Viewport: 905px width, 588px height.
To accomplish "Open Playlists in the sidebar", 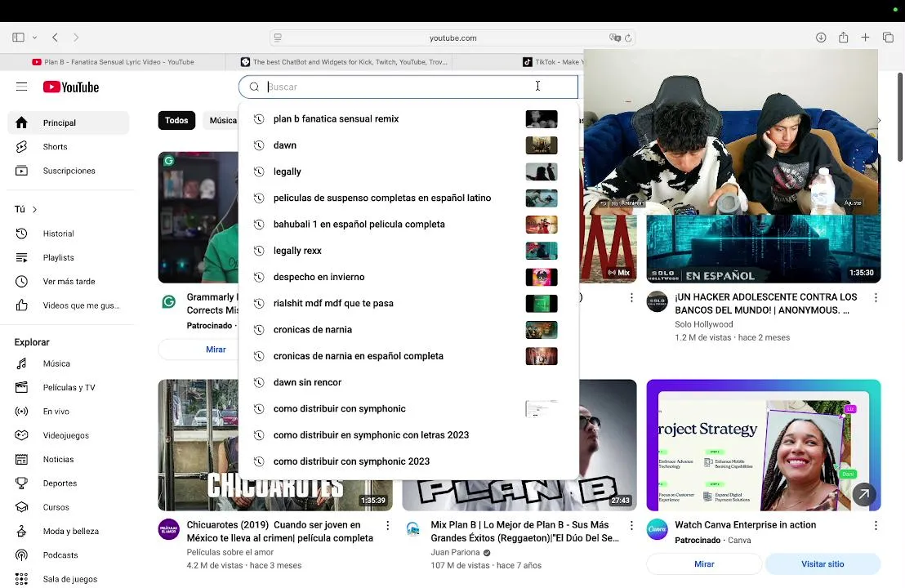I will [x=68, y=257].
